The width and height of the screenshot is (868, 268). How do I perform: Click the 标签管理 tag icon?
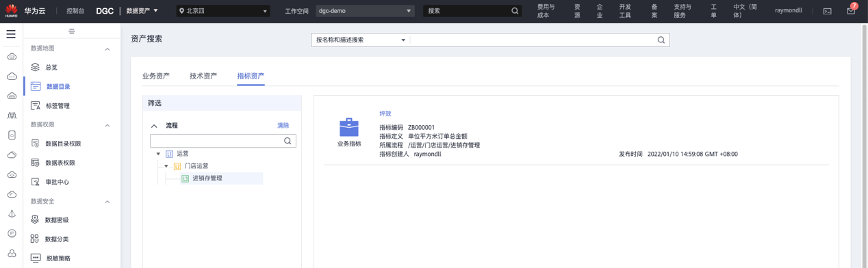pyautogui.click(x=36, y=105)
